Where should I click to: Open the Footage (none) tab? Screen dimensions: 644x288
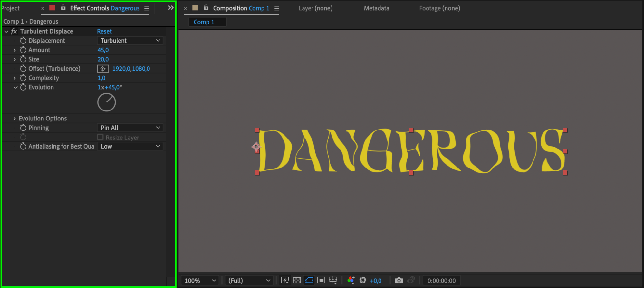tap(439, 8)
